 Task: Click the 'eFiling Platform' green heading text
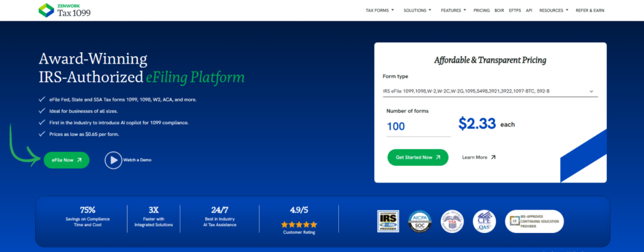point(195,77)
